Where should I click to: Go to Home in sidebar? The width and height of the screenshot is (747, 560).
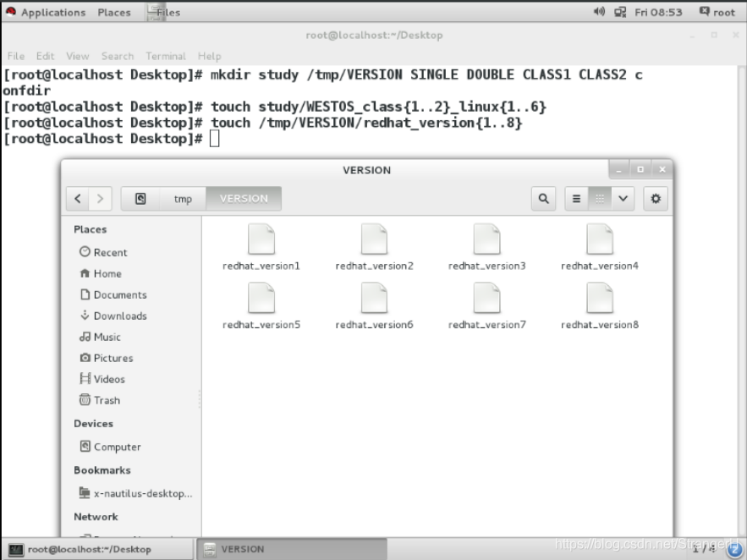click(101, 273)
